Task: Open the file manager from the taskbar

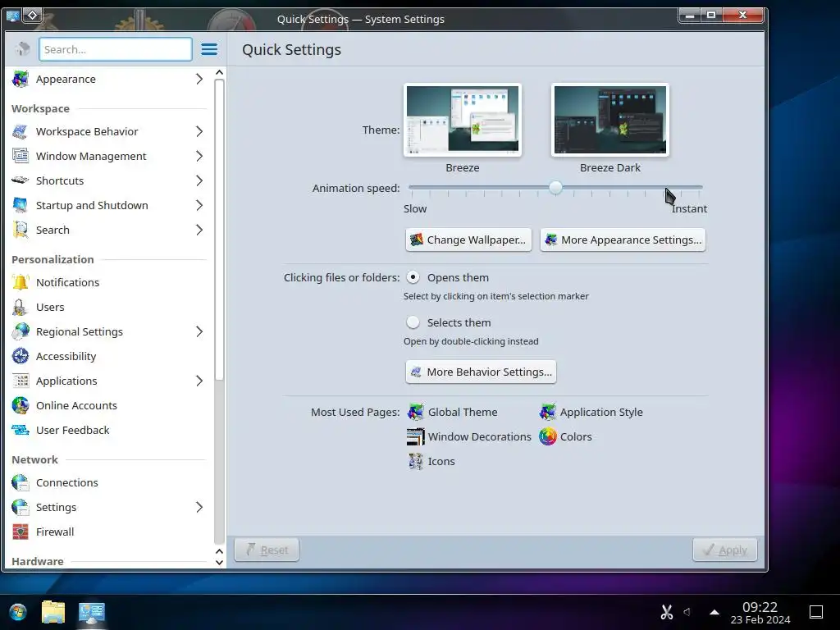Action: coord(53,612)
